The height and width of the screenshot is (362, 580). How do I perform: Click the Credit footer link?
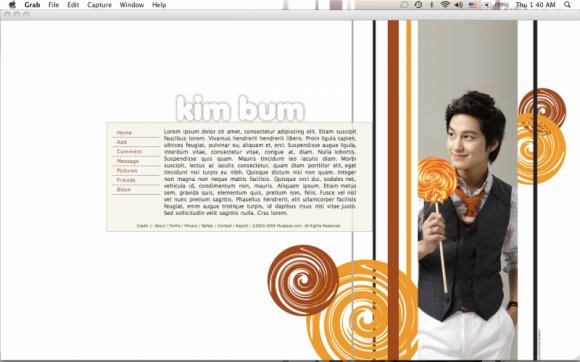click(x=142, y=226)
